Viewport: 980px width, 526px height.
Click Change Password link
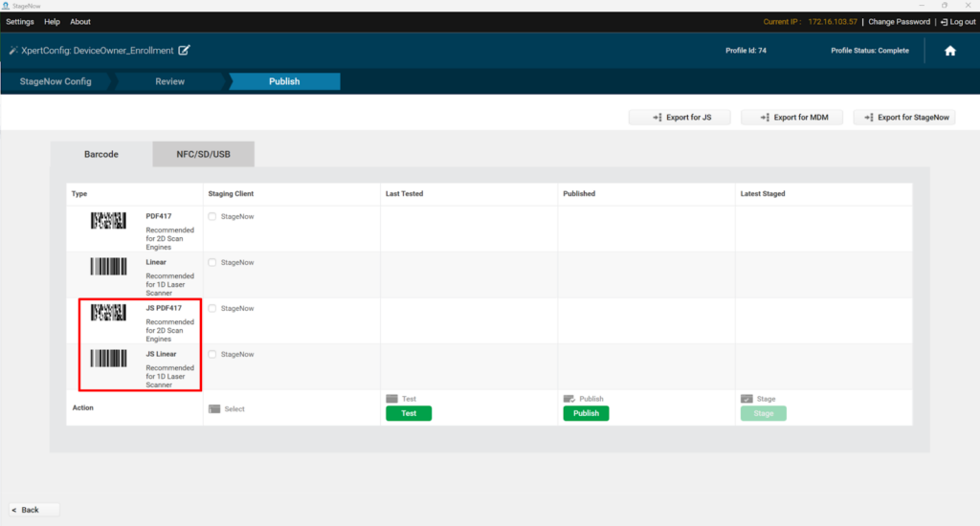pyautogui.click(x=899, y=22)
